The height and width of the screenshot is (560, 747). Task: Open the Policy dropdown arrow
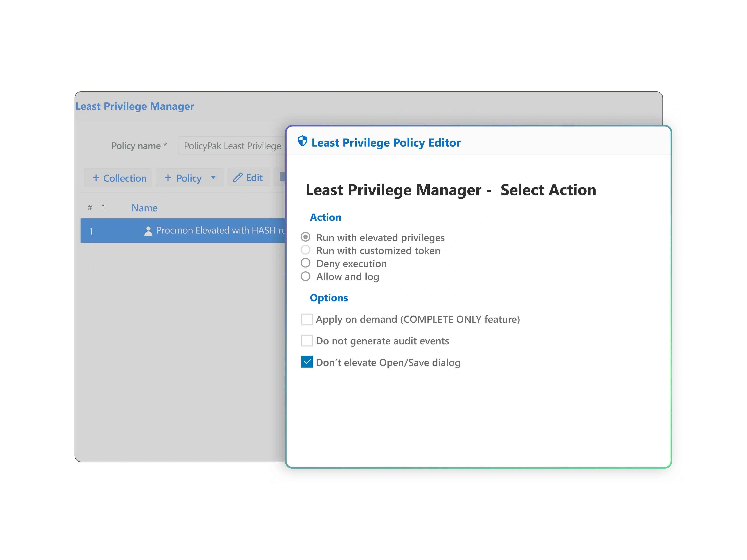point(213,177)
